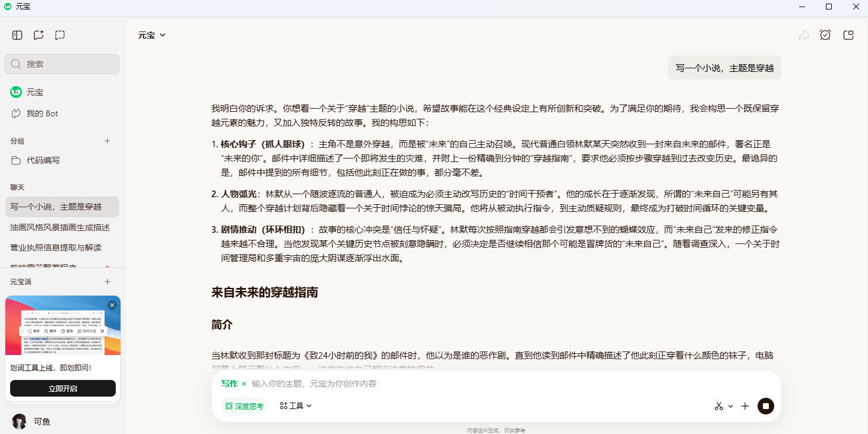The image size is (868, 434).
Task: Open the 工具 tools dropdown
Action: coord(296,406)
